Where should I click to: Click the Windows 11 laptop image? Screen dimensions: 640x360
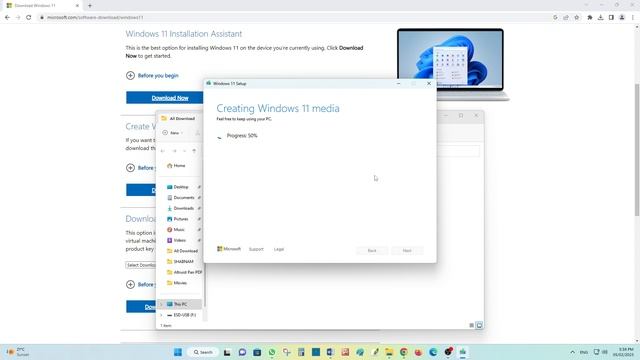pyautogui.click(x=453, y=64)
